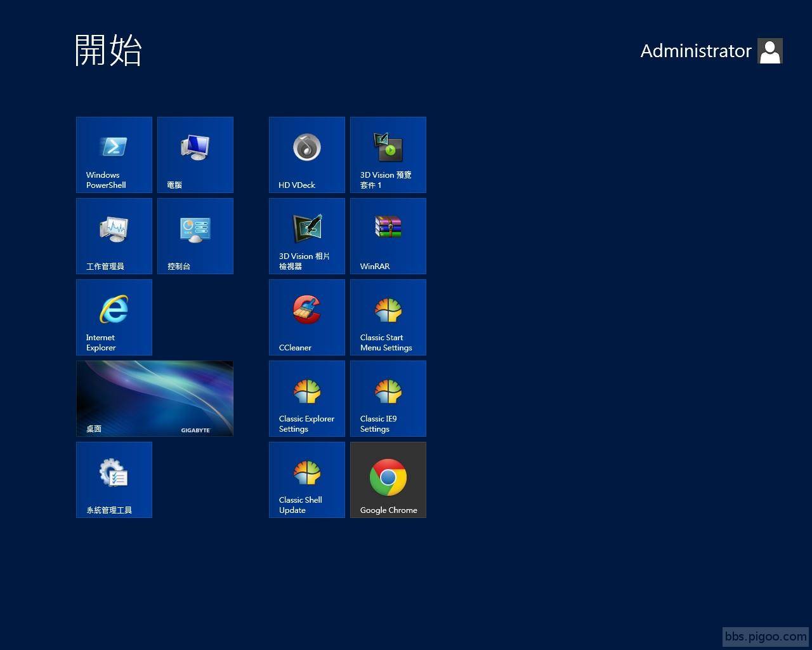Click the user account avatar picture

point(770,51)
